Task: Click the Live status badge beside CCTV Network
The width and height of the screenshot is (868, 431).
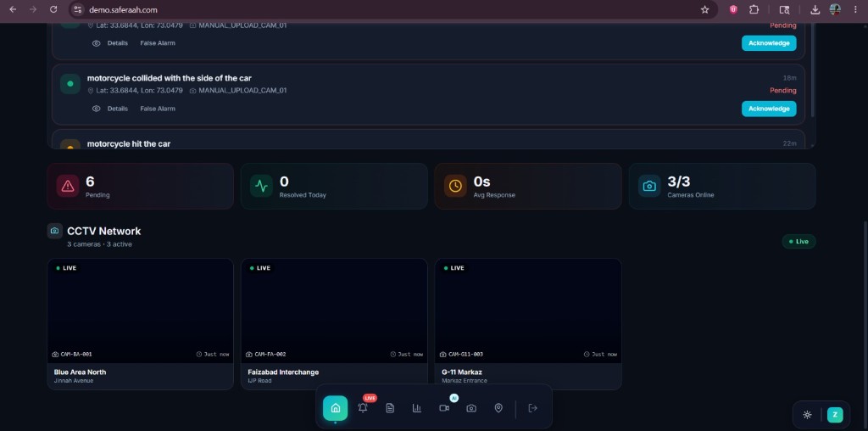Action: [798, 242]
